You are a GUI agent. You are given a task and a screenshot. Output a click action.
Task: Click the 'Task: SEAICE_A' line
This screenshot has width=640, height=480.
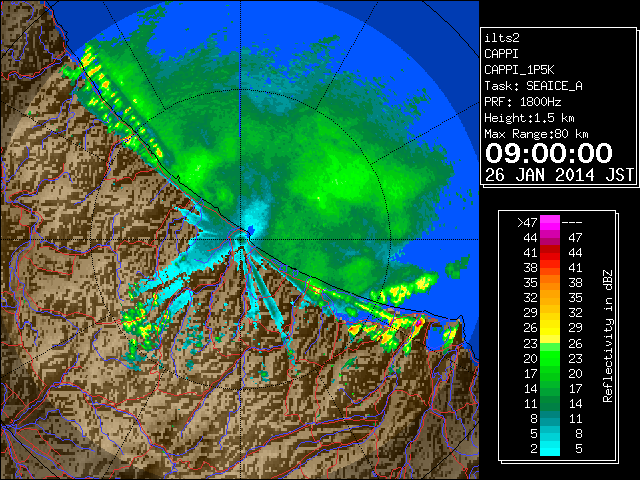tap(533, 86)
